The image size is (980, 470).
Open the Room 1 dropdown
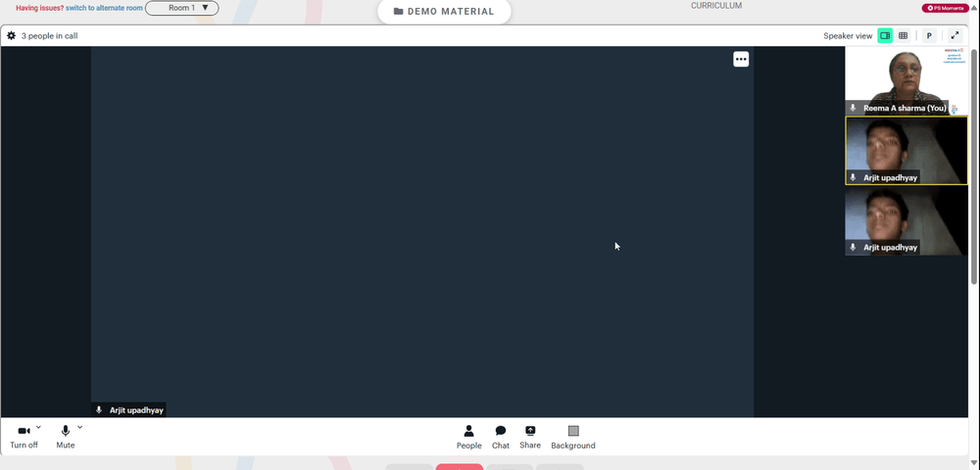click(182, 8)
